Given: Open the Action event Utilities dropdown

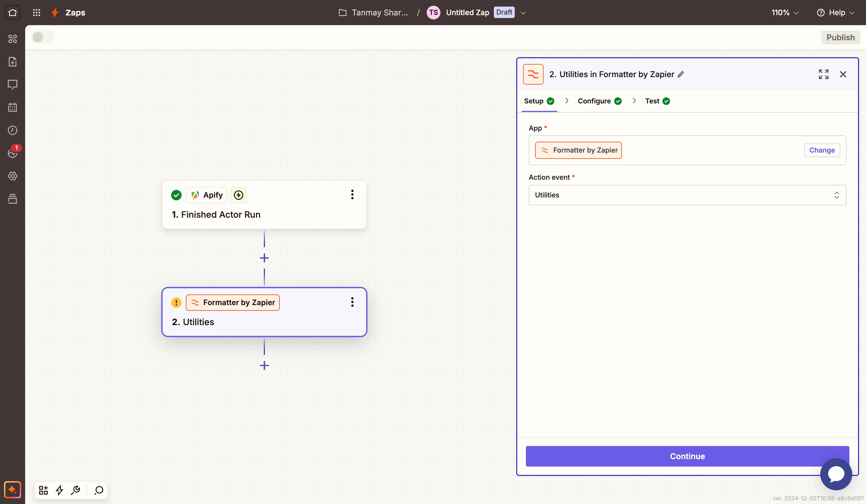Looking at the screenshot, I should tap(687, 195).
